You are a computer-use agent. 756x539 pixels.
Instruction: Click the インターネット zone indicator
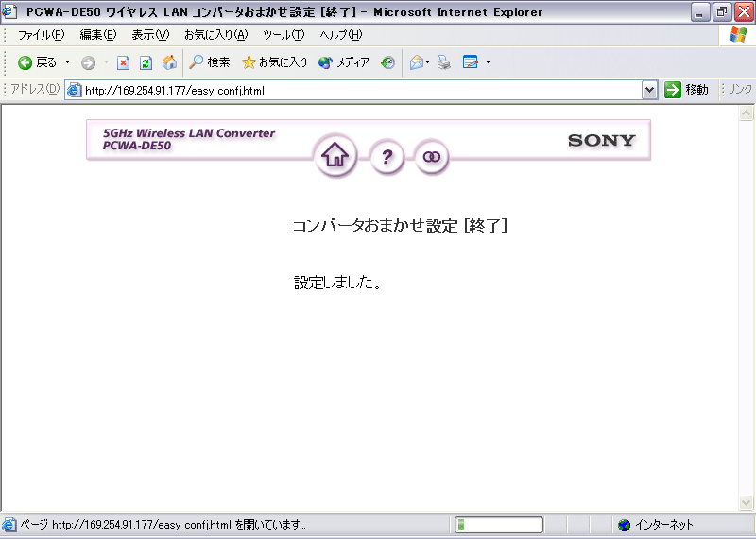656,525
